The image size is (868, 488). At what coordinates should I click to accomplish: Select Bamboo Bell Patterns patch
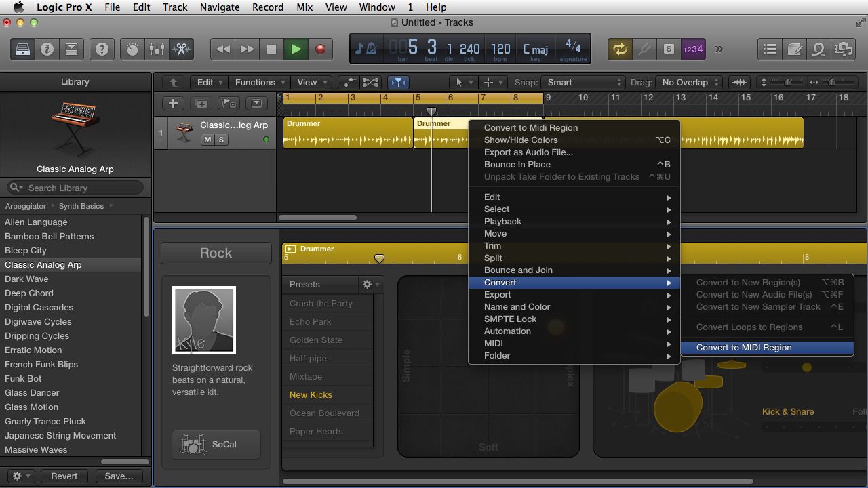pos(71,236)
